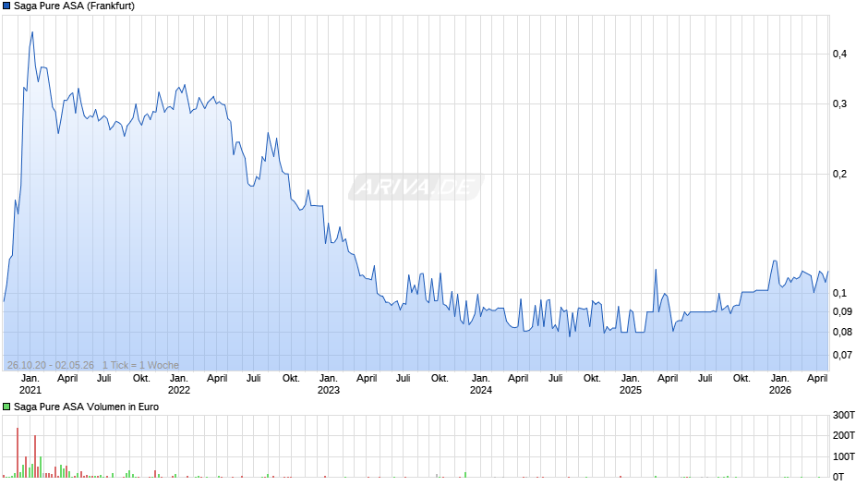This screenshot has width=868, height=486.
Task: Click the date range '26.10.20 - 02.05.26'
Action: (x=51, y=365)
